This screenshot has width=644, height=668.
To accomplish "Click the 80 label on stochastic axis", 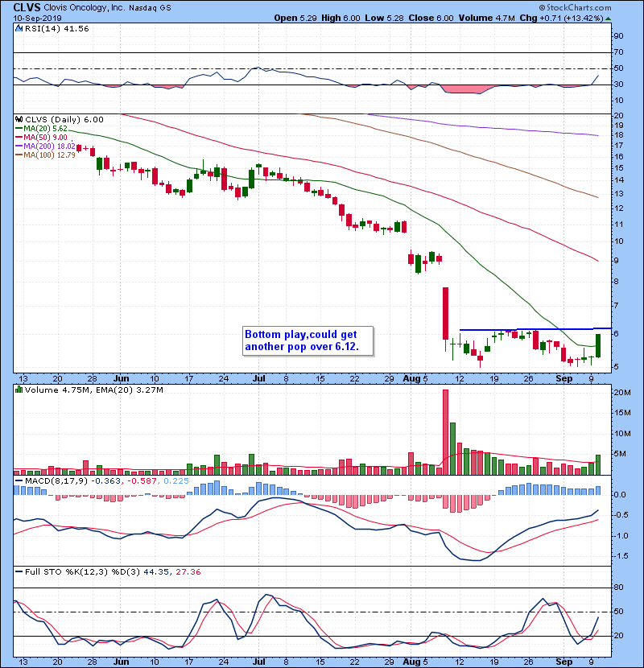I will [618, 588].
